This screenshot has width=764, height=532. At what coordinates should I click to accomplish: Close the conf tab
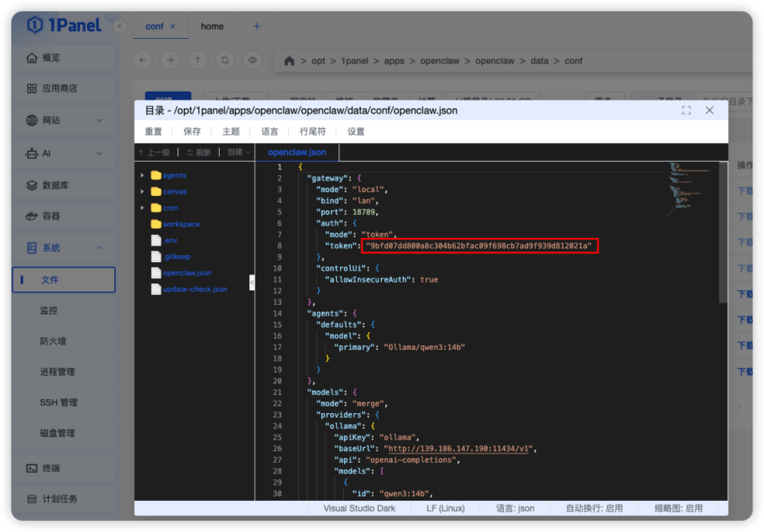tap(172, 27)
